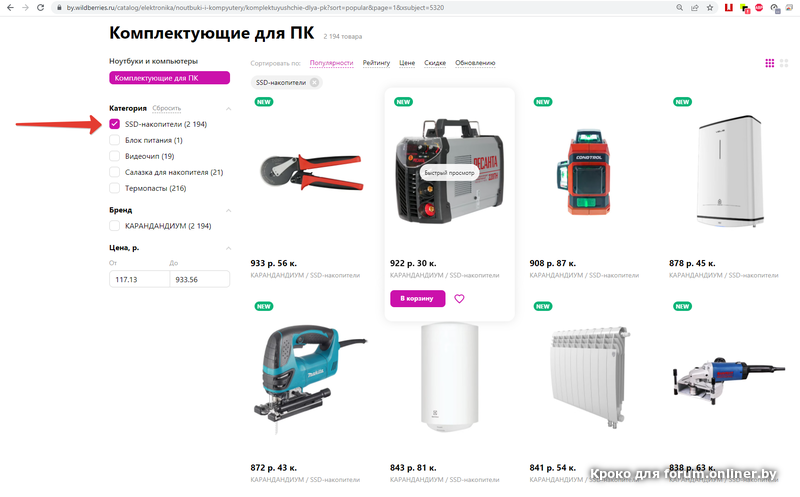Click the browser back arrow
This screenshot has height=497, width=800.
click(10, 8)
